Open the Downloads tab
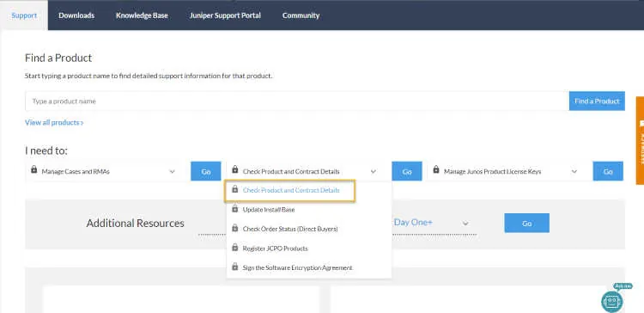The width and height of the screenshot is (644, 313). pos(76,15)
